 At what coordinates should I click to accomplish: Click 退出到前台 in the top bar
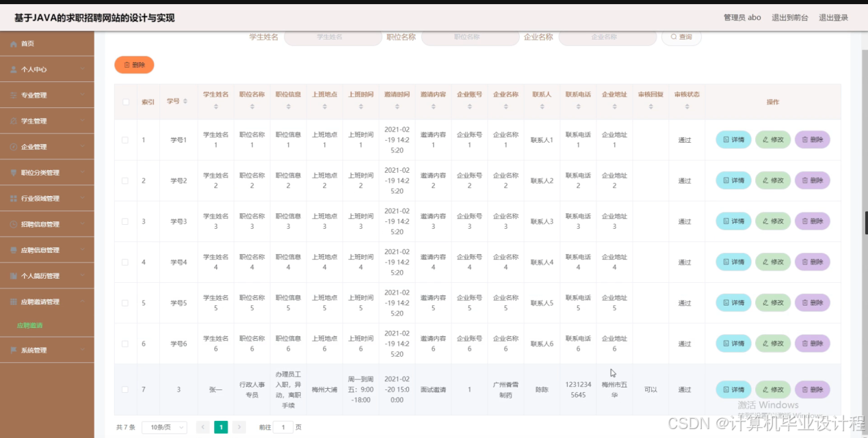coord(789,18)
